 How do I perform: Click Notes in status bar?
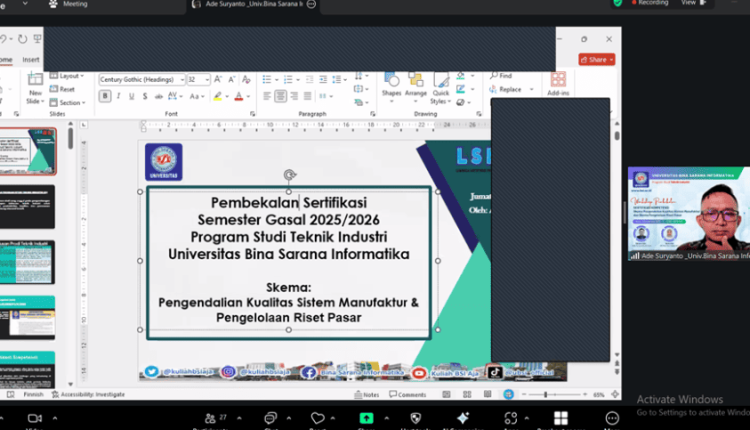(367, 395)
